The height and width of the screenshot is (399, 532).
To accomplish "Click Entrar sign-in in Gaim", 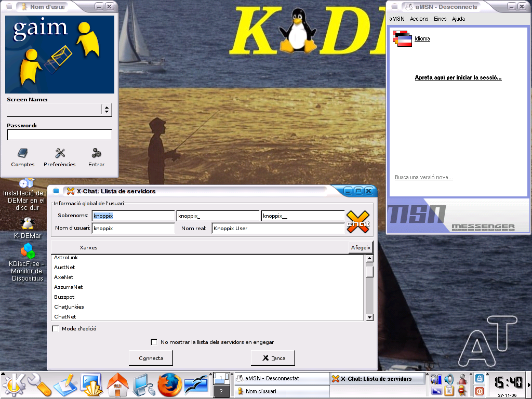I will click(x=96, y=158).
